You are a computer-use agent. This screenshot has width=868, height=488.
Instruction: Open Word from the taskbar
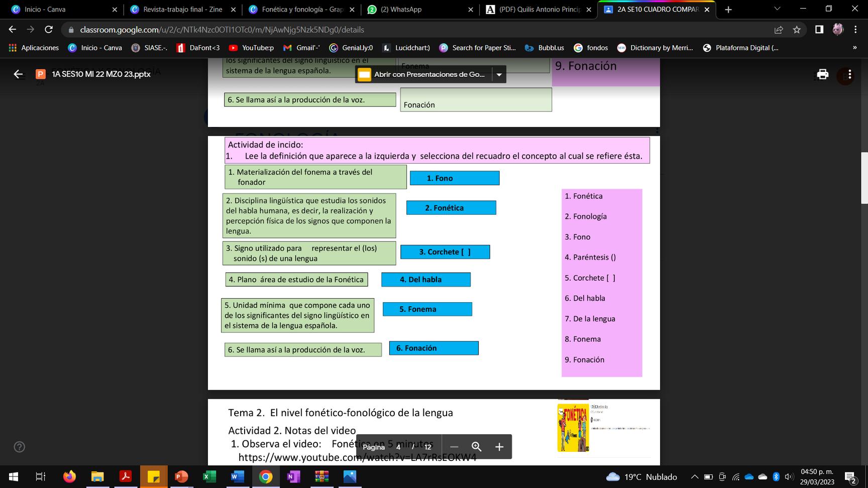pyautogui.click(x=238, y=476)
